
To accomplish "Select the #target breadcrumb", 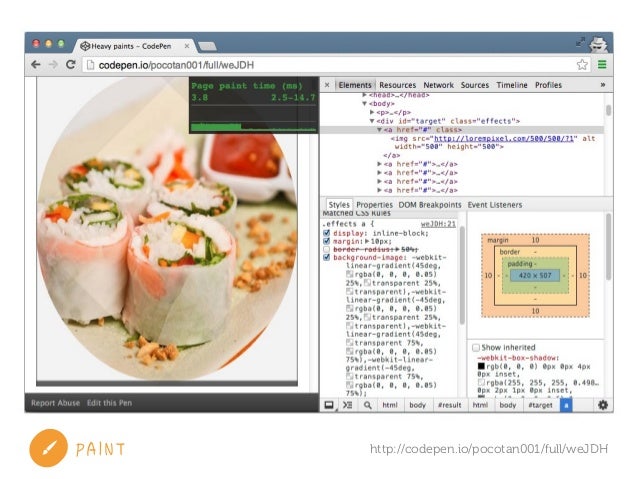I will click(540, 405).
